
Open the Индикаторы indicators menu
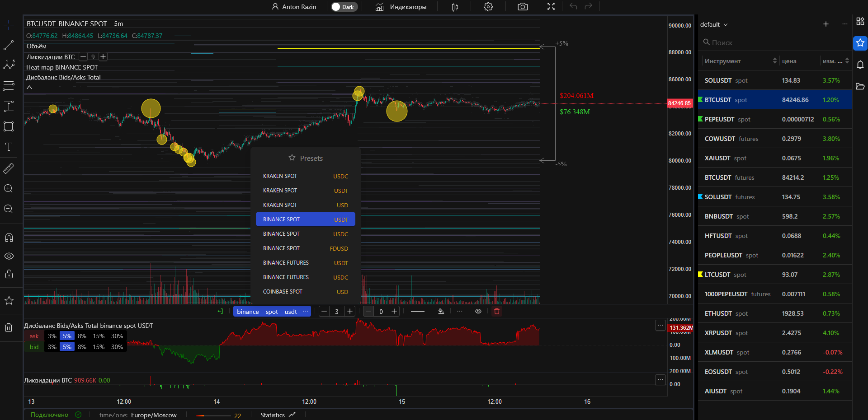[x=401, y=7]
